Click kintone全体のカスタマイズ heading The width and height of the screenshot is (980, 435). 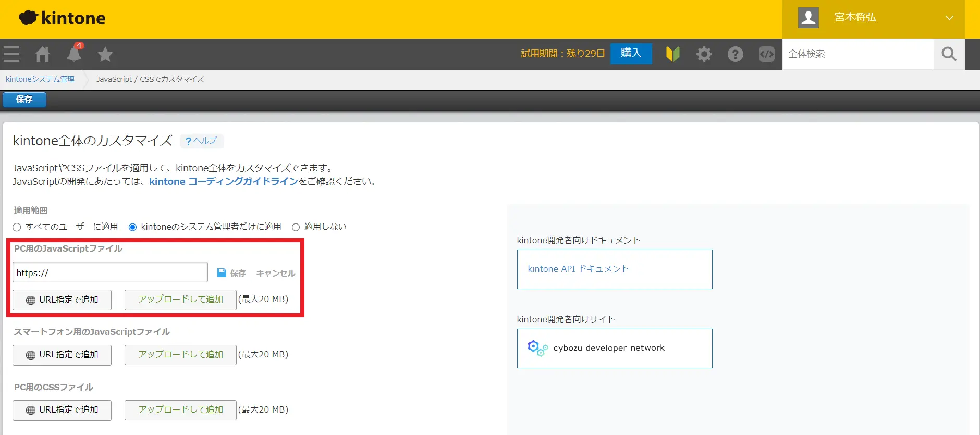click(x=93, y=141)
